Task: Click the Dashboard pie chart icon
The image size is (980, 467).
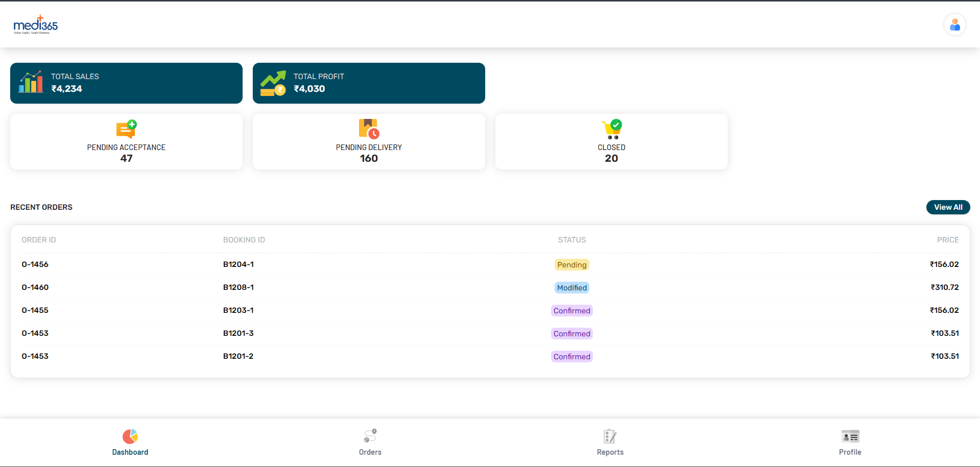Action: click(130, 436)
